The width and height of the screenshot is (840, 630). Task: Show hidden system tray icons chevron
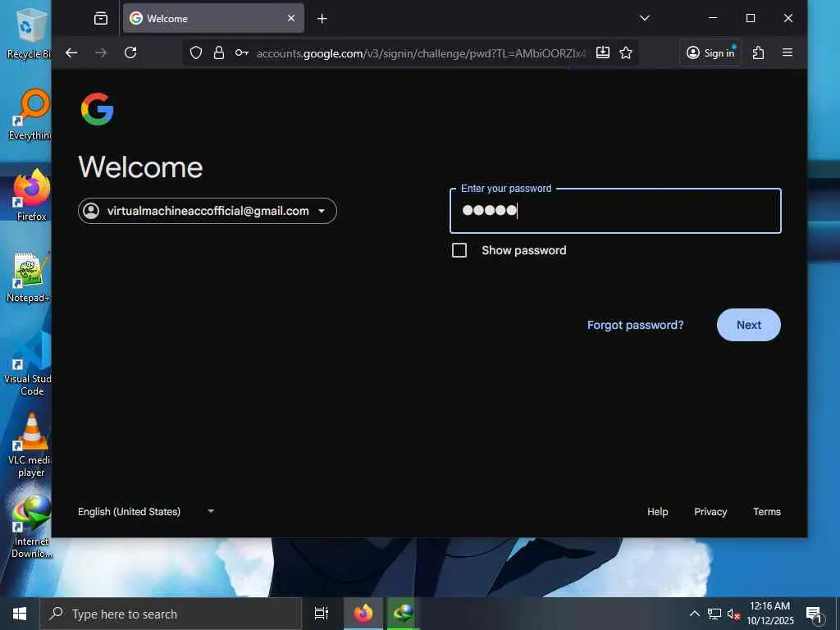click(694, 614)
